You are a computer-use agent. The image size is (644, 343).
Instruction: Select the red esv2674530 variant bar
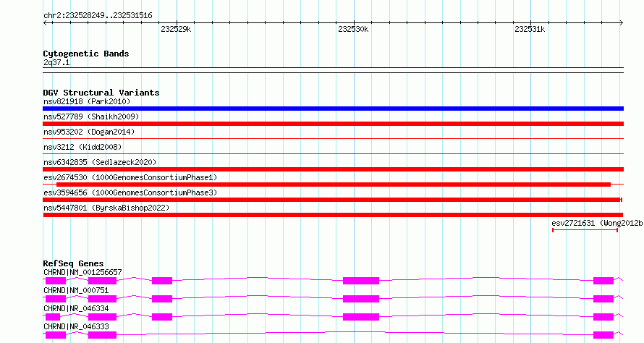tap(333, 185)
